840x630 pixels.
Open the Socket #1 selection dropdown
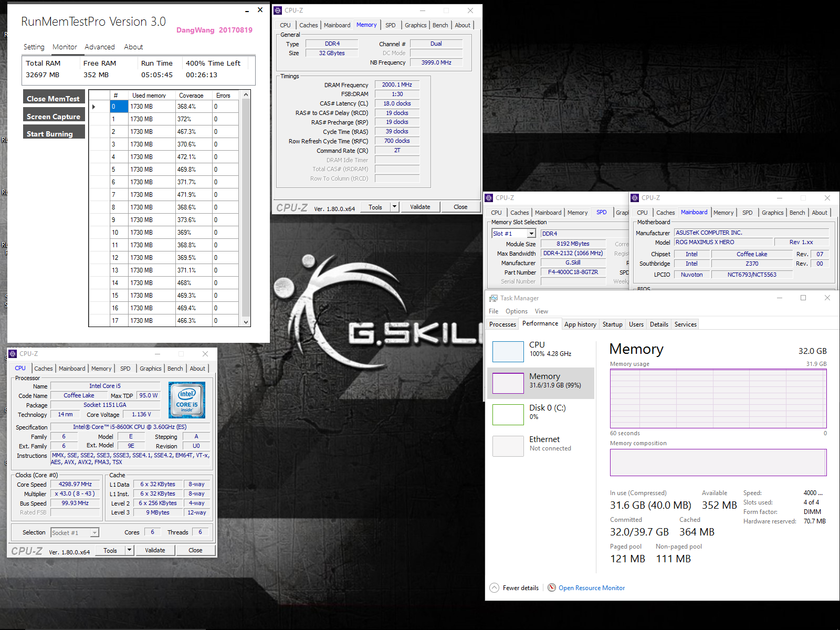click(93, 532)
